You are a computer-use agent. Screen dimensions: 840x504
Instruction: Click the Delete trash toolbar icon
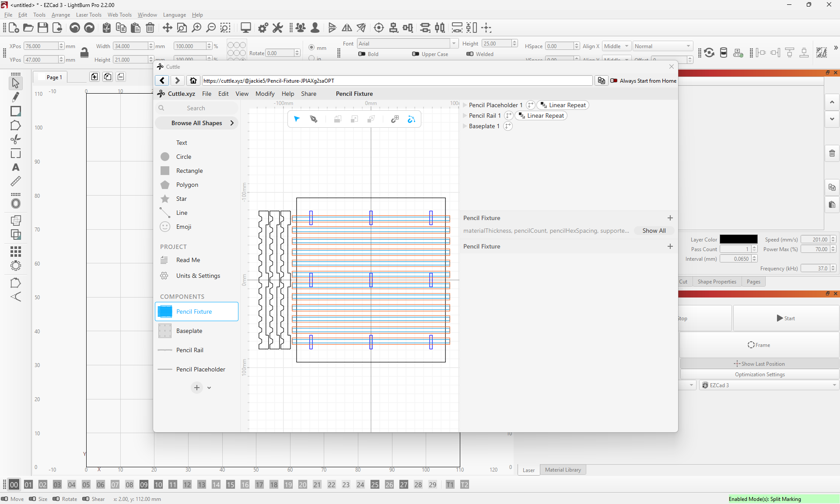pyautogui.click(x=150, y=28)
